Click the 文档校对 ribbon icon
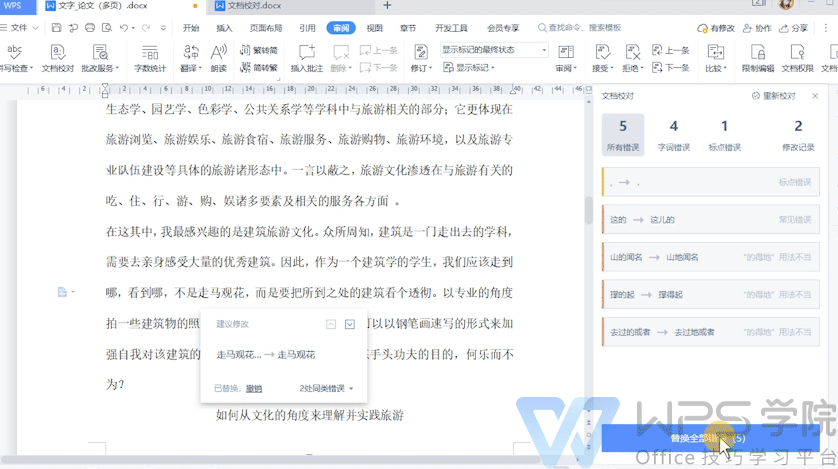 tap(58, 58)
